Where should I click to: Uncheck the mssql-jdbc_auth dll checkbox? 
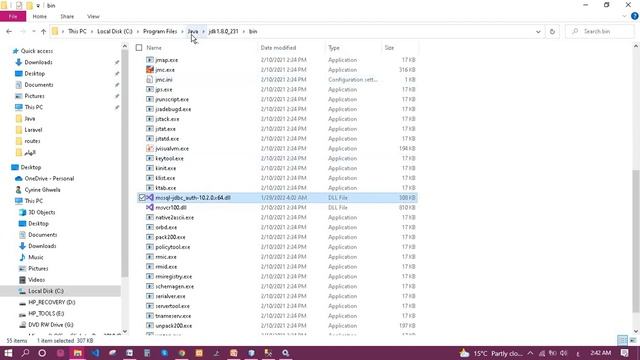point(142,198)
